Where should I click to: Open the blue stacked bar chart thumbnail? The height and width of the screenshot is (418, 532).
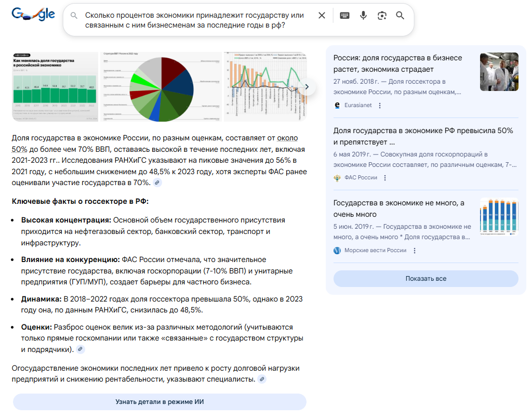pyautogui.click(x=499, y=217)
